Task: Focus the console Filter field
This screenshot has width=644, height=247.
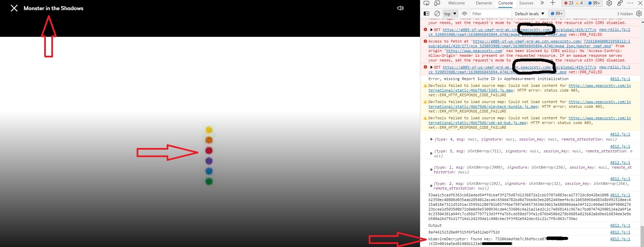Action: pyautogui.click(x=491, y=14)
